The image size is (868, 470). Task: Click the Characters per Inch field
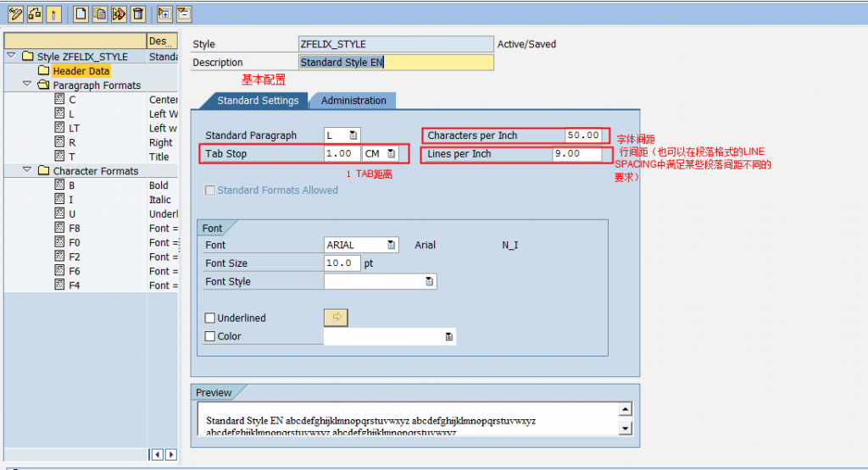pyautogui.click(x=583, y=135)
